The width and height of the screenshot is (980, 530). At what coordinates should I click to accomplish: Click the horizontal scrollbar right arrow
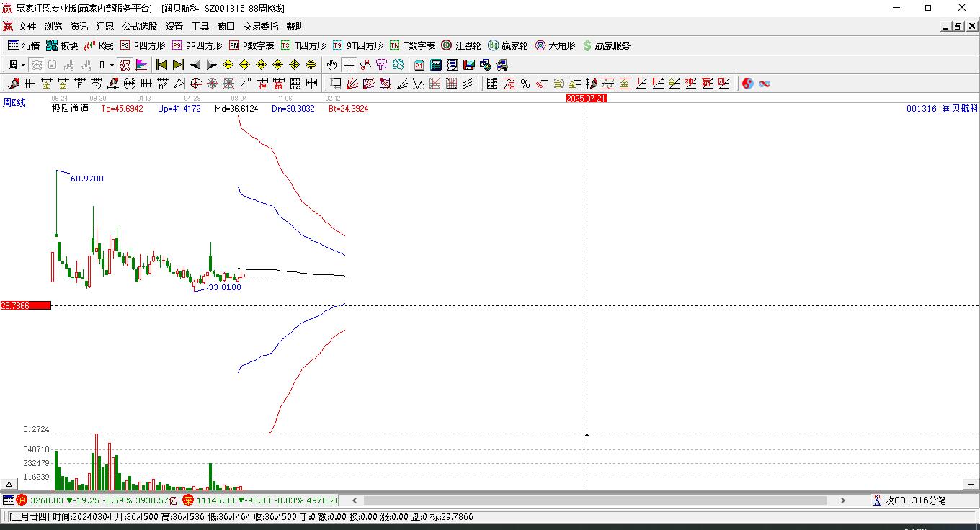tap(842, 500)
